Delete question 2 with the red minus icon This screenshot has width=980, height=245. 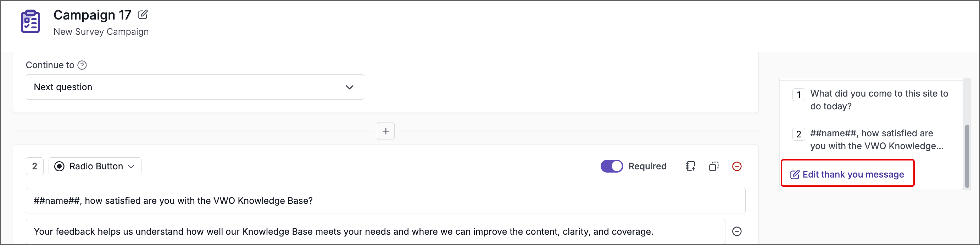tap(737, 166)
